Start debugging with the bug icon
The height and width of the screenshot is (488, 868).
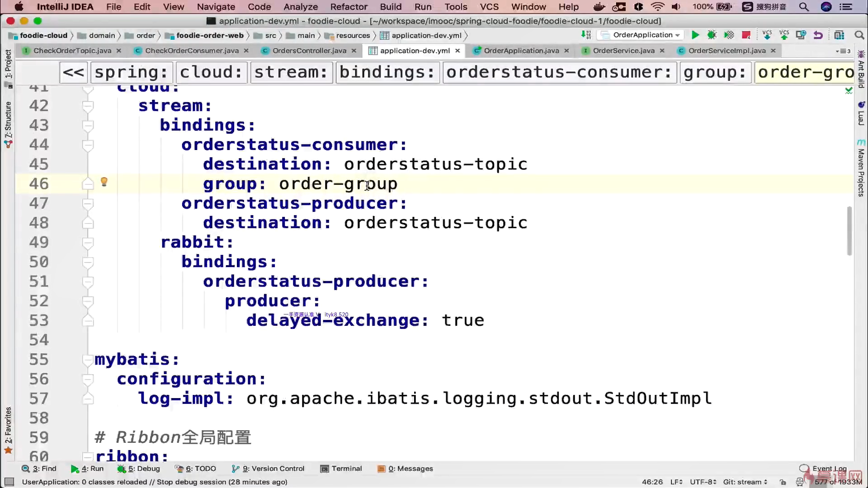tap(712, 35)
